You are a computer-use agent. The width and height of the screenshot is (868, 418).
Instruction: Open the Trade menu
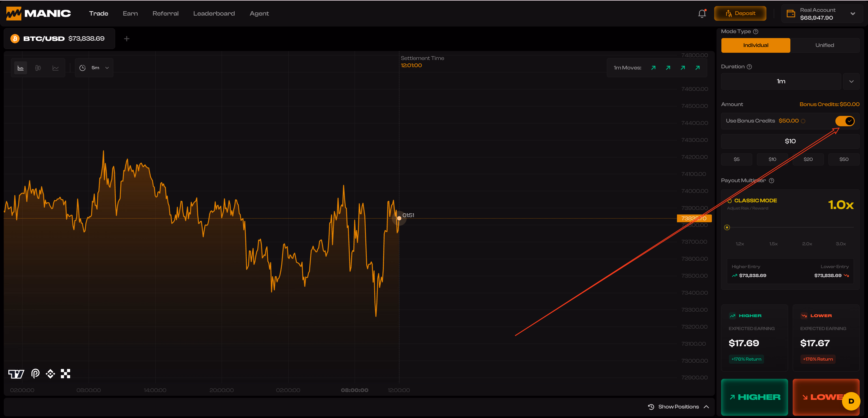(x=99, y=14)
